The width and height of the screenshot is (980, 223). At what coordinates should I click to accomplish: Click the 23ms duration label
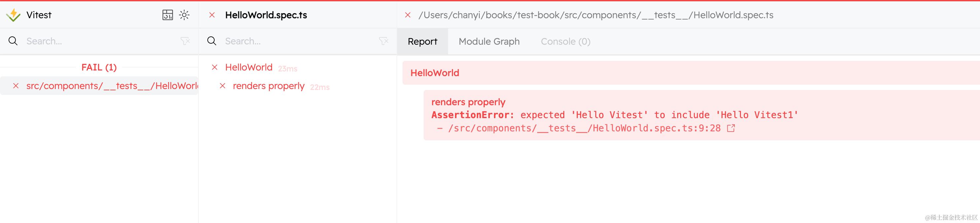288,68
